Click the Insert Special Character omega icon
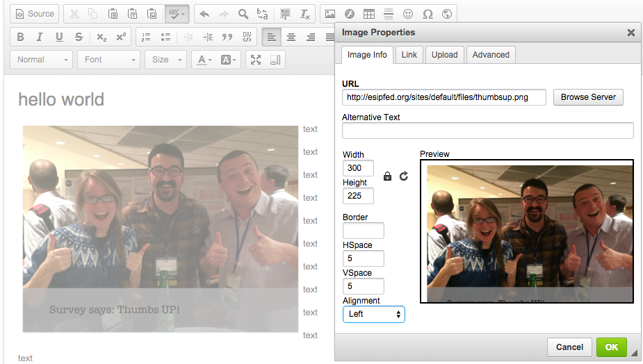This screenshot has height=364, width=643. point(428,14)
